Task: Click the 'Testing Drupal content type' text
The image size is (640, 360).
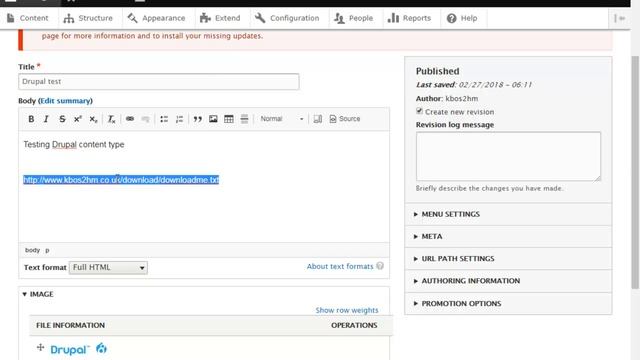Action: tap(74, 144)
